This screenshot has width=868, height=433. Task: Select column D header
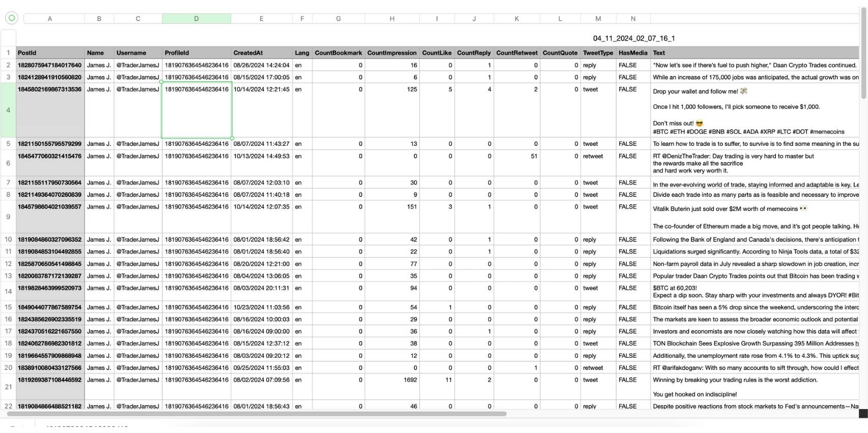tap(196, 19)
